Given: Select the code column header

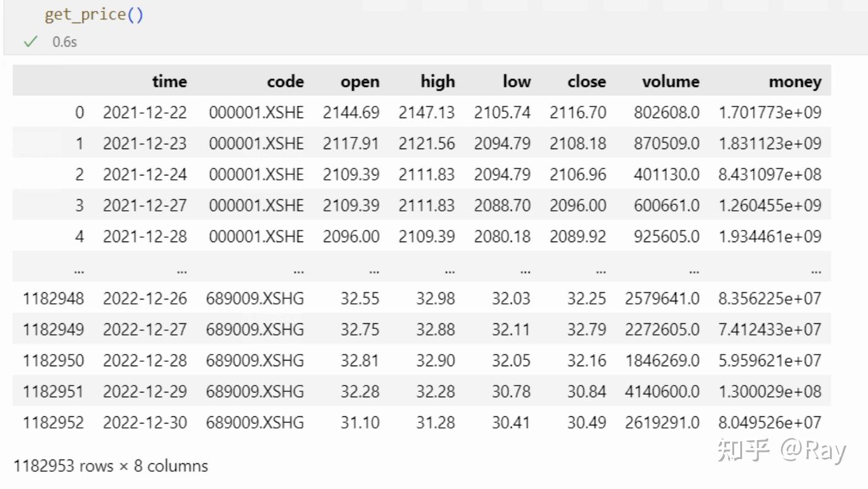Looking at the screenshot, I should 285,81.
